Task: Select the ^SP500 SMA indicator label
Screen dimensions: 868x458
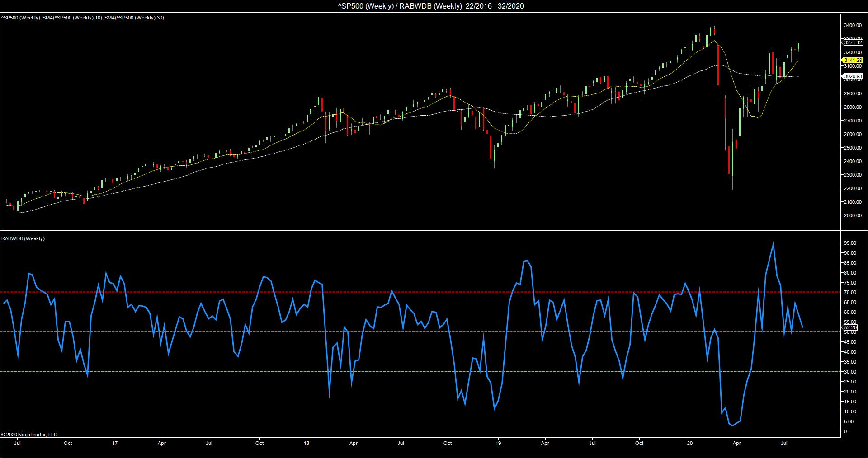Action: (83, 18)
